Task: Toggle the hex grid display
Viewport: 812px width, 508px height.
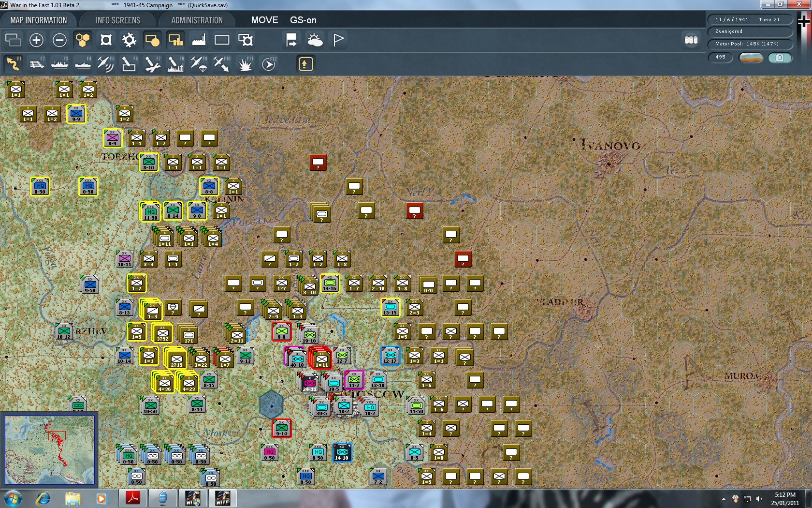Action: click(x=83, y=40)
